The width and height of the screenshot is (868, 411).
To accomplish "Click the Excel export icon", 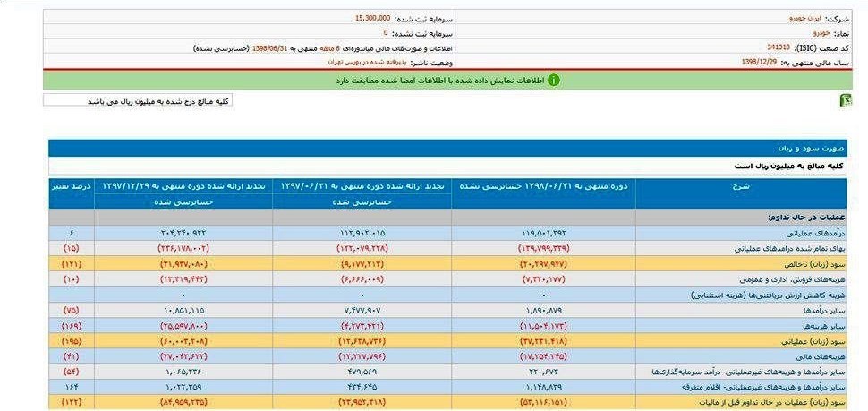I will point(845,99).
